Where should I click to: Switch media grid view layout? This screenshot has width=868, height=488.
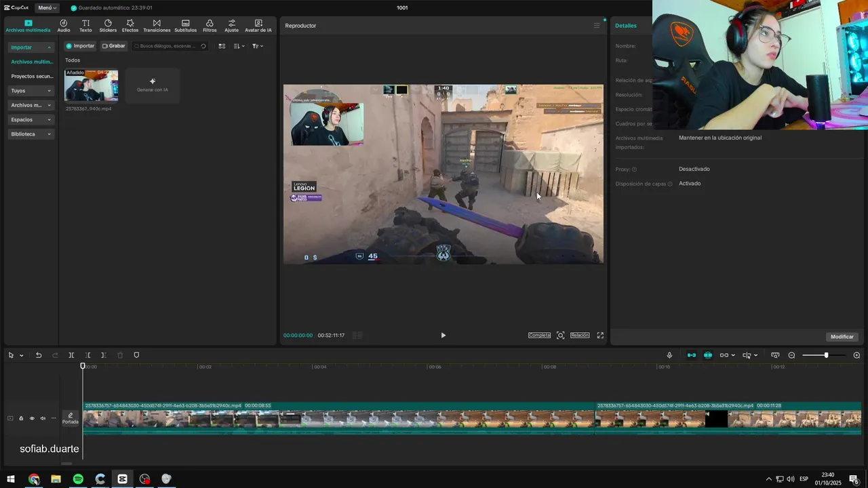pyautogui.click(x=222, y=46)
